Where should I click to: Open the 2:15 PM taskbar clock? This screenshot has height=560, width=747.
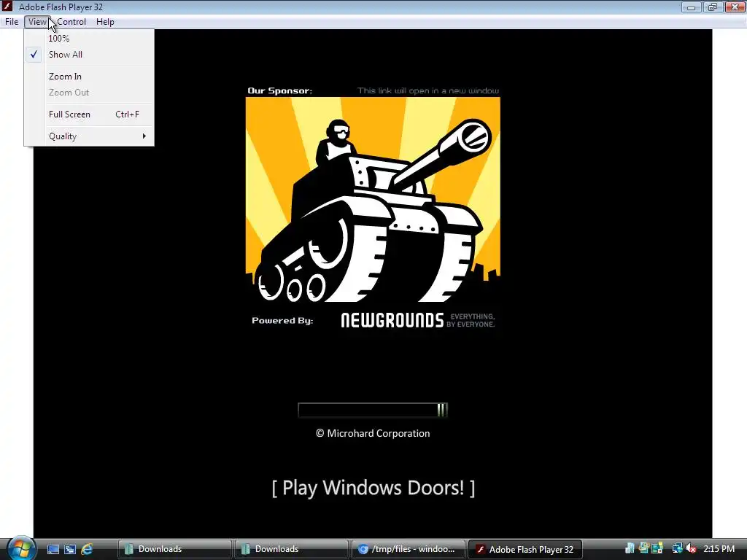tap(719, 549)
